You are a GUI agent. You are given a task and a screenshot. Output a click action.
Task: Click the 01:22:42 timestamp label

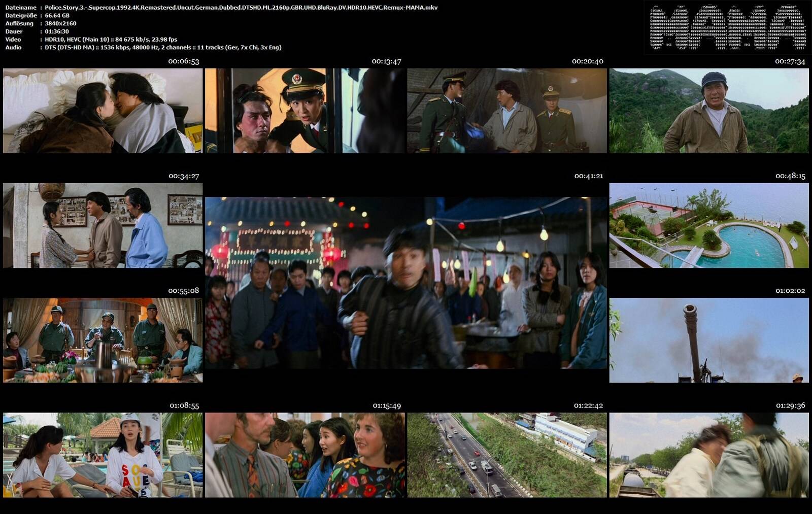[x=589, y=406]
